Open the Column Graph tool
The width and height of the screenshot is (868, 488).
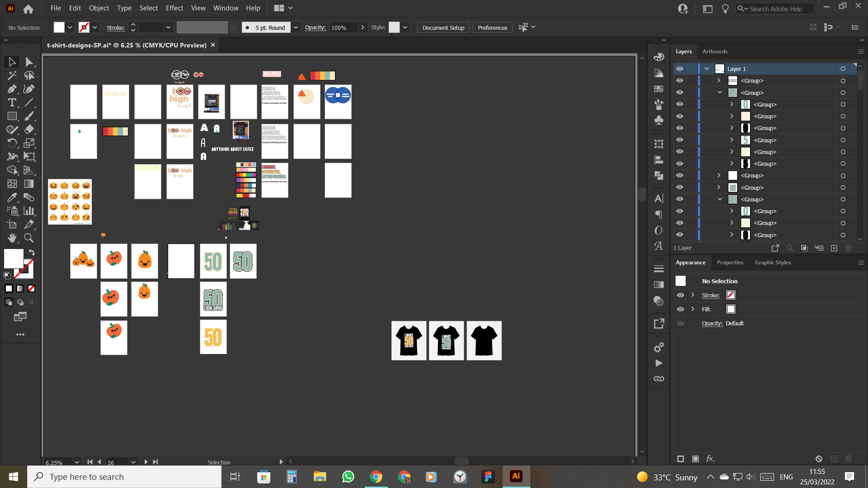[x=29, y=211]
